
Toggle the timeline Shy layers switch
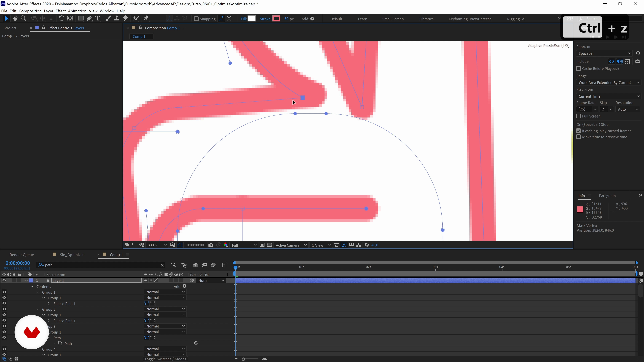(x=196, y=265)
